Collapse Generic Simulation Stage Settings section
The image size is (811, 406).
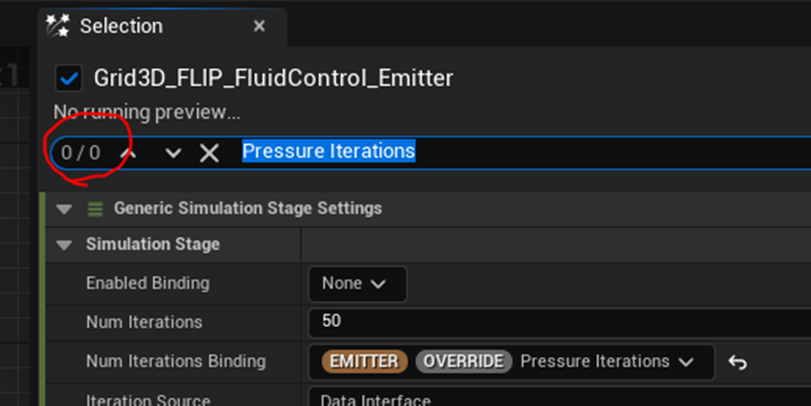64,209
